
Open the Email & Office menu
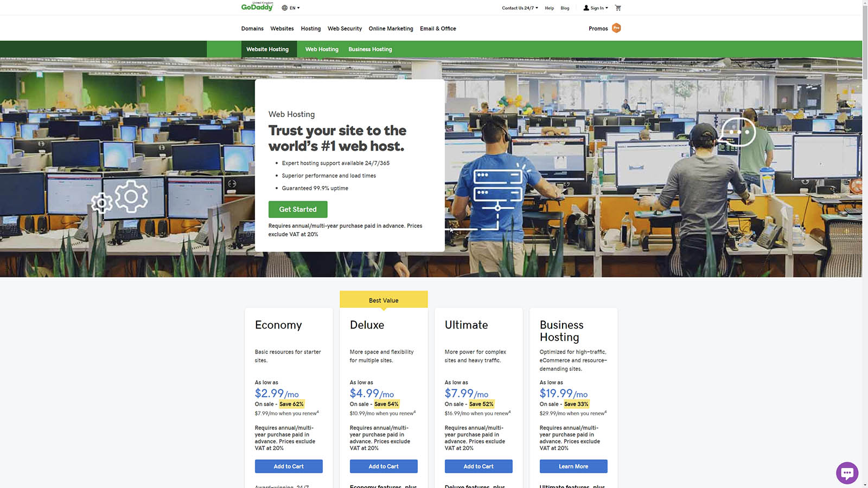(438, 29)
